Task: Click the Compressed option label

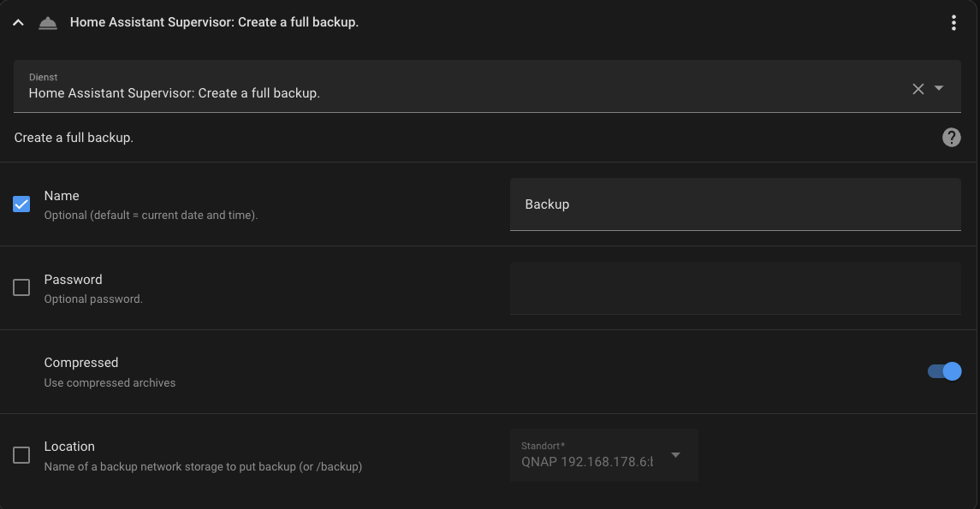Action: click(81, 363)
